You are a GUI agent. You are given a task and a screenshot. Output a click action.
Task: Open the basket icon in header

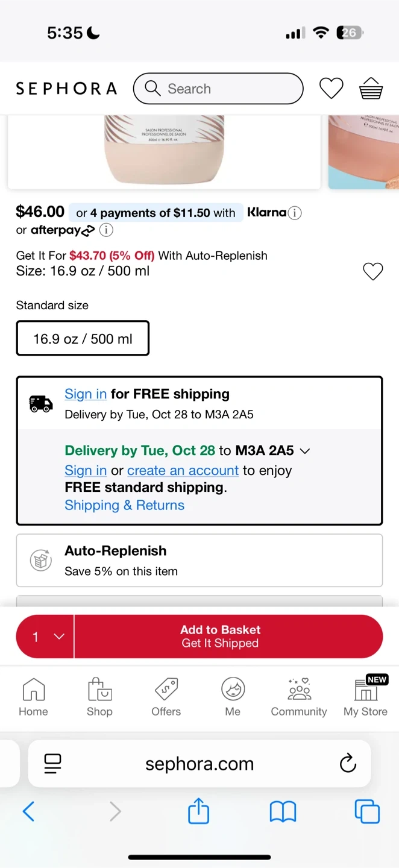tap(371, 89)
